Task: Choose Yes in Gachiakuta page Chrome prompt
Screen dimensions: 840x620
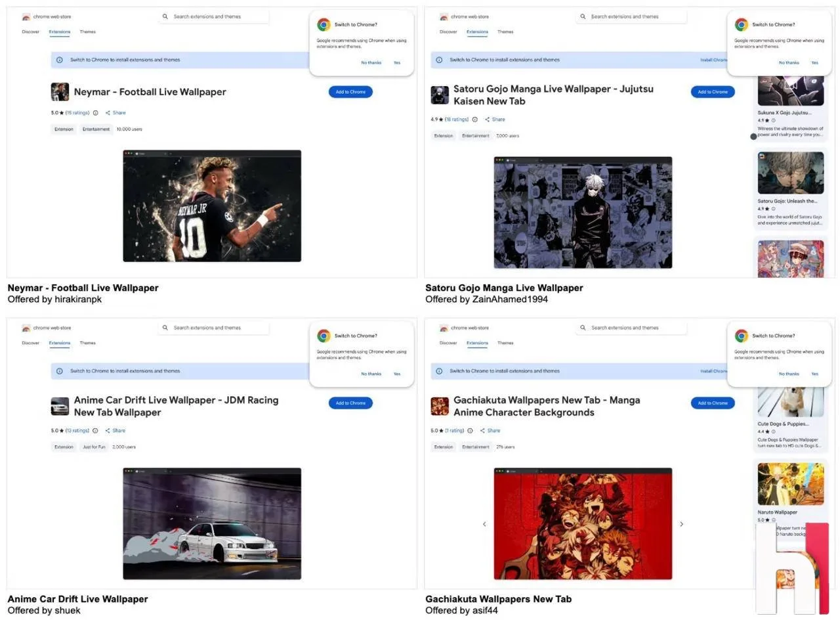Action: click(x=814, y=374)
